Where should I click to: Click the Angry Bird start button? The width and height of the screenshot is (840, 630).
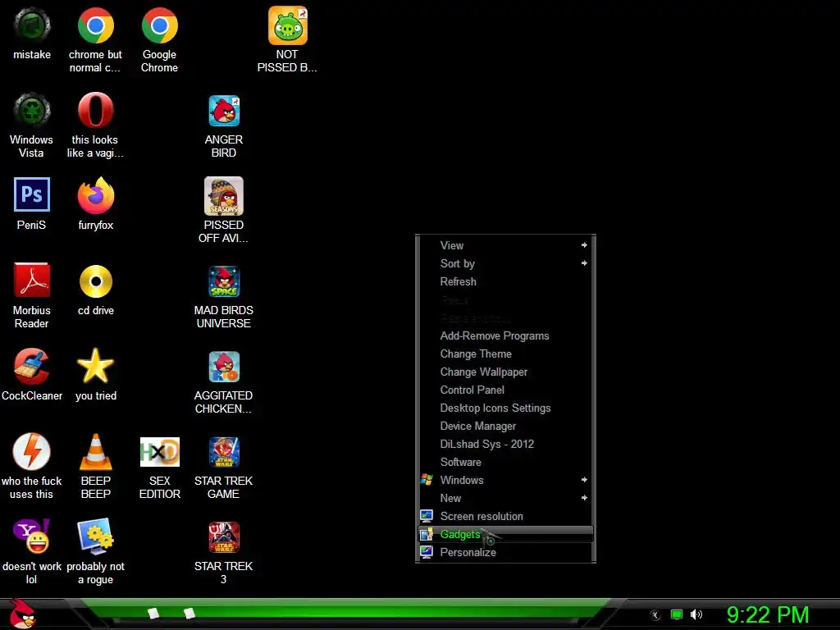click(x=22, y=614)
